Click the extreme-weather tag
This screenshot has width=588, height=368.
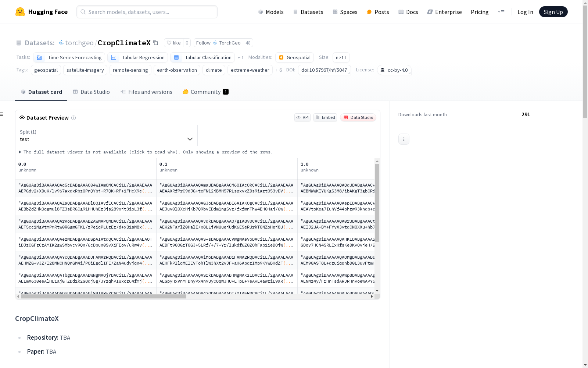(x=250, y=70)
